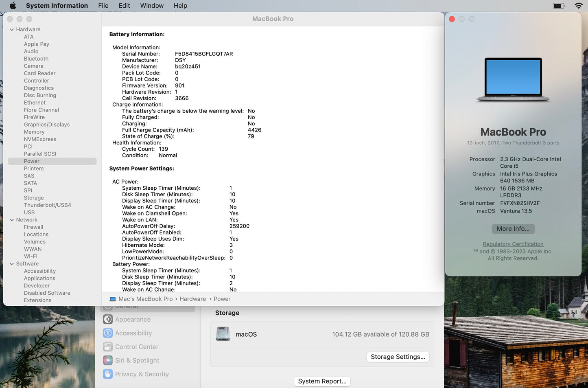Collapse the Software tree section
588x388 pixels.
click(12, 264)
